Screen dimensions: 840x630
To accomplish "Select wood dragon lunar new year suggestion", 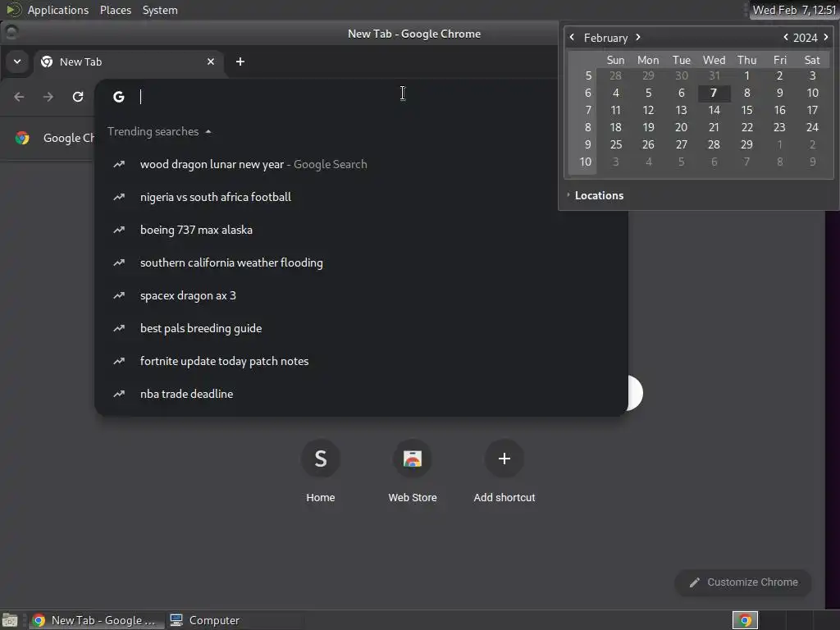I will coord(361,164).
